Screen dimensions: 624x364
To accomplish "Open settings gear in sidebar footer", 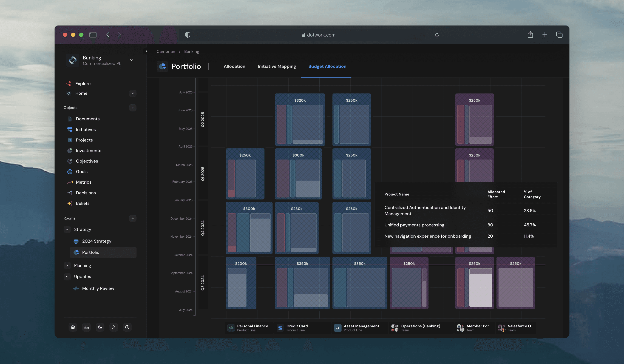I will click(73, 327).
